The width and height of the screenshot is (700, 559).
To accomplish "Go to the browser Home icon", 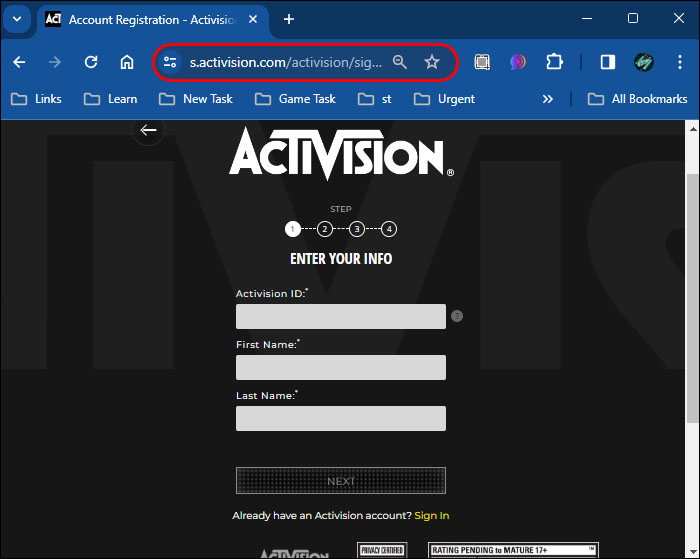I will coord(127,62).
